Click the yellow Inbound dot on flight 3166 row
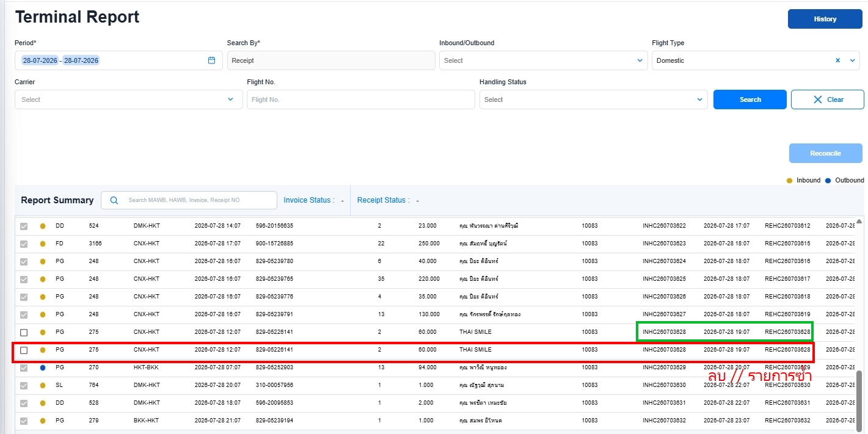 (43, 244)
